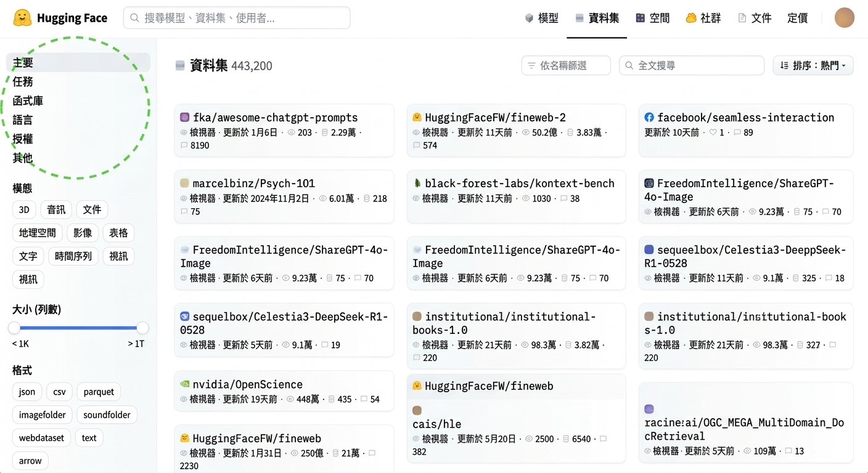Click the racine.ai purple avatar icon
The height and width of the screenshot is (473, 868).
pos(649,409)
